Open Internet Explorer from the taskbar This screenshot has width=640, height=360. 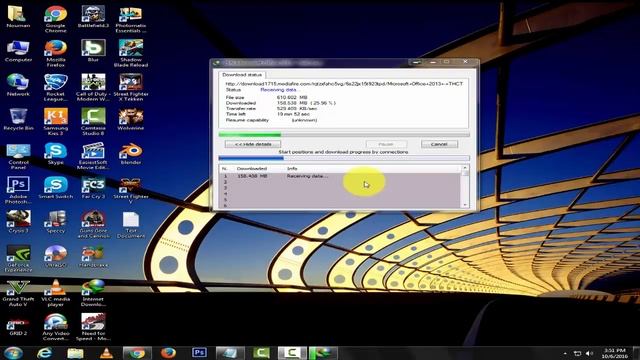[44, 353]
